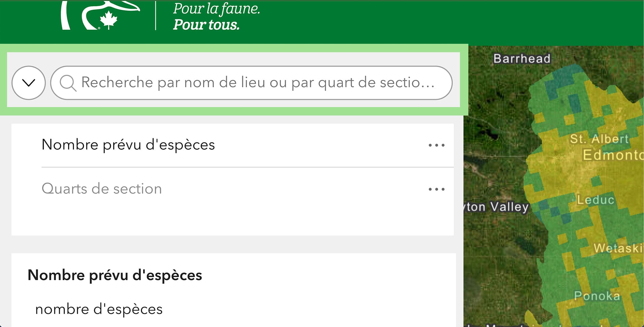Screen dimensions: 644x327
Task: Open options menu for Nombre prévu d'espèces layer
Action: pyautogui.click(x=436, y=145)
